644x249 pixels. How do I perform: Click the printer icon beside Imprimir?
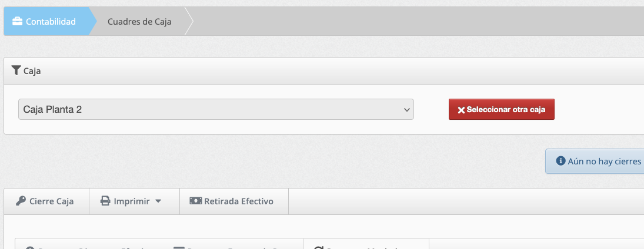[x=105, y=201]
